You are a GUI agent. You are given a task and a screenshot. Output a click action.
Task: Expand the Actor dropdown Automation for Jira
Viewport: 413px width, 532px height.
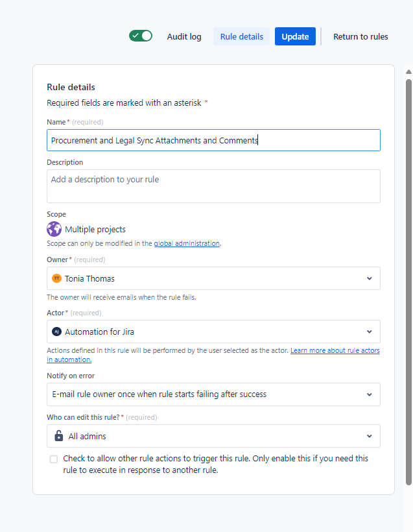[x=213, y=332]
